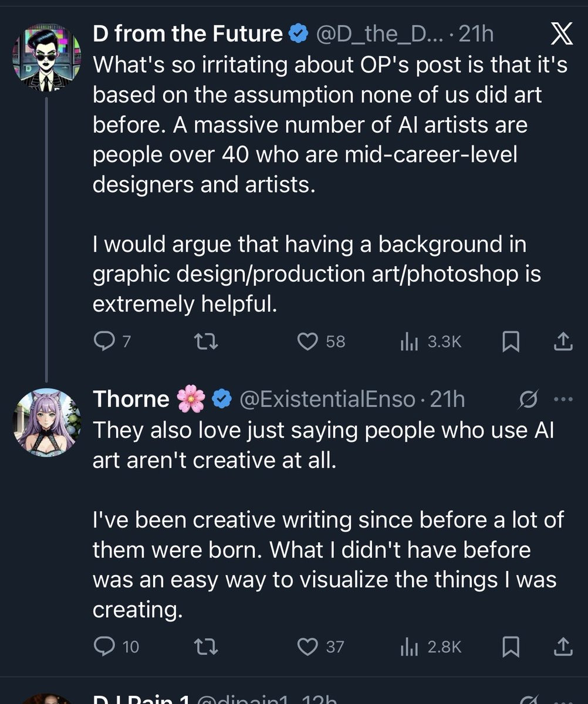Bookmark Thorne's post
588x704 pixels.
[x=511, y=647]
